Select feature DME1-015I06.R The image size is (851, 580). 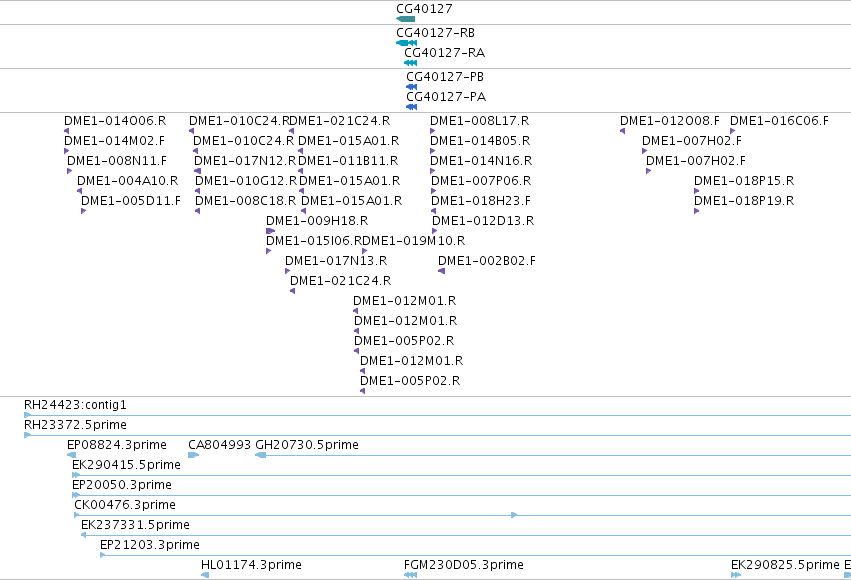[314, 240]
